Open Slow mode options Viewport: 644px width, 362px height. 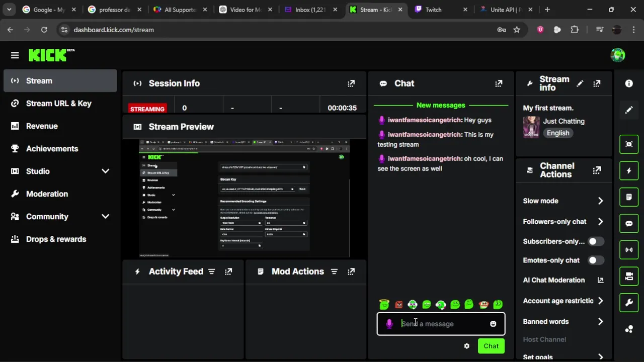(x=563, y=201)
